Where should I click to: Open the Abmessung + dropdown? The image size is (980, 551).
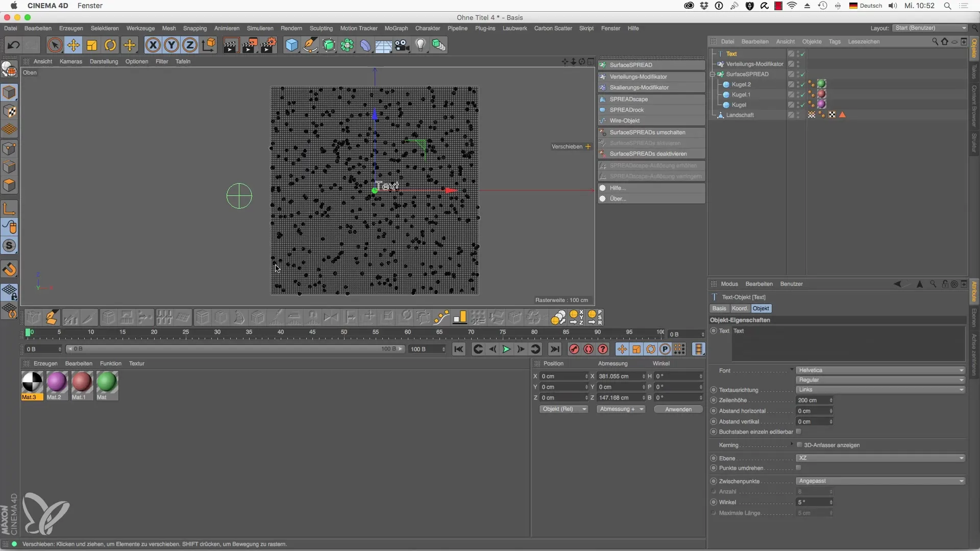coord(621,409)
